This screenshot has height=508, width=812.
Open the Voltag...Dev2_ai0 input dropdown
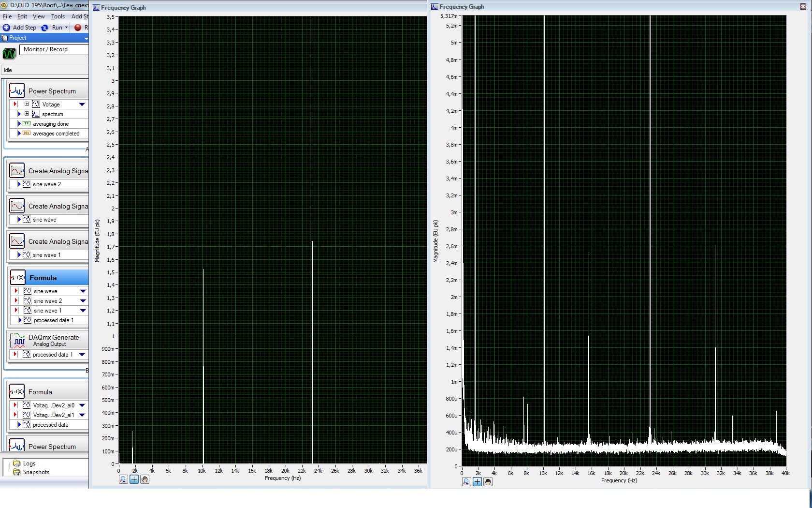point(82,405)
